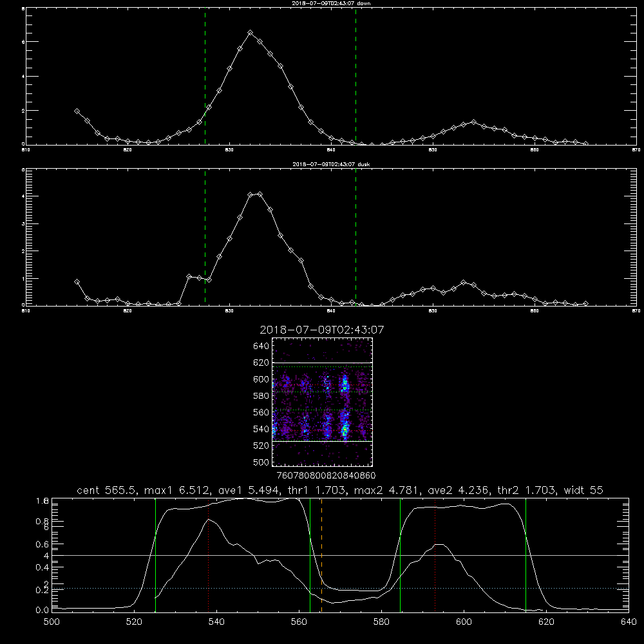Click the right green dashed line in dawn plot

355,77
